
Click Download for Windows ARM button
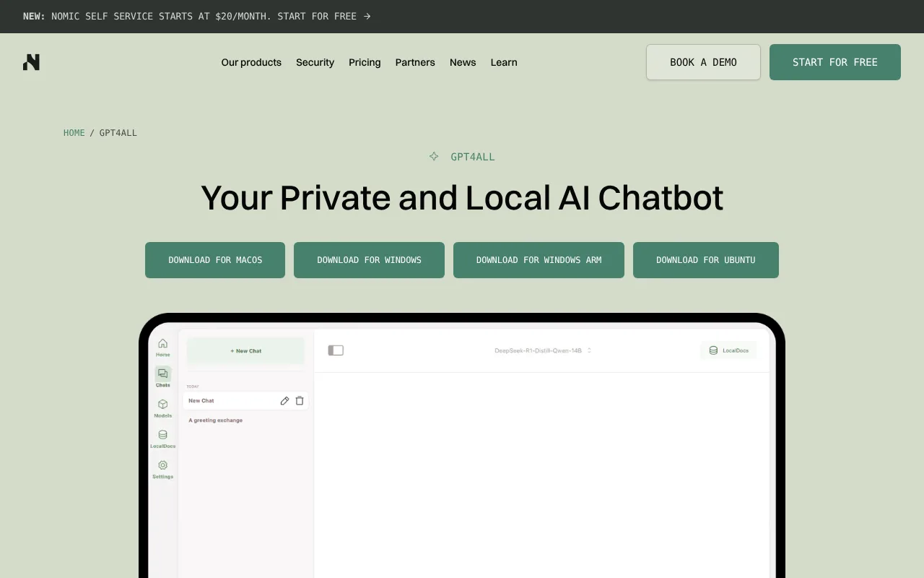coord(539,260)
